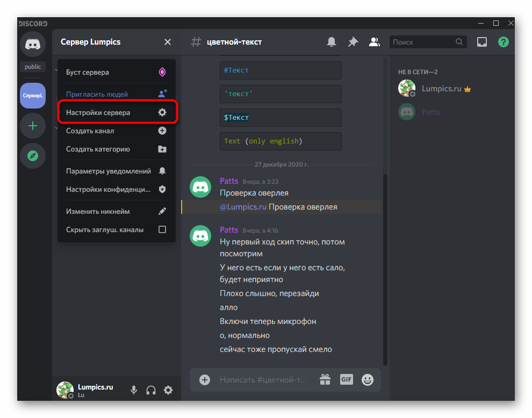Click message алло
The height and width of the screenshot is (418, 532).
click(x=229, y=307)
